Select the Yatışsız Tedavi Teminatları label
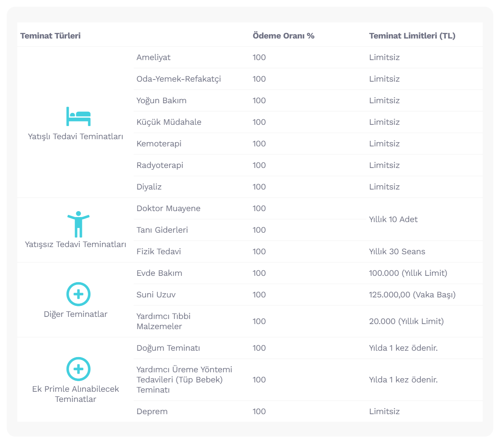This screenshot has height=448, width=500. [75, 244]
